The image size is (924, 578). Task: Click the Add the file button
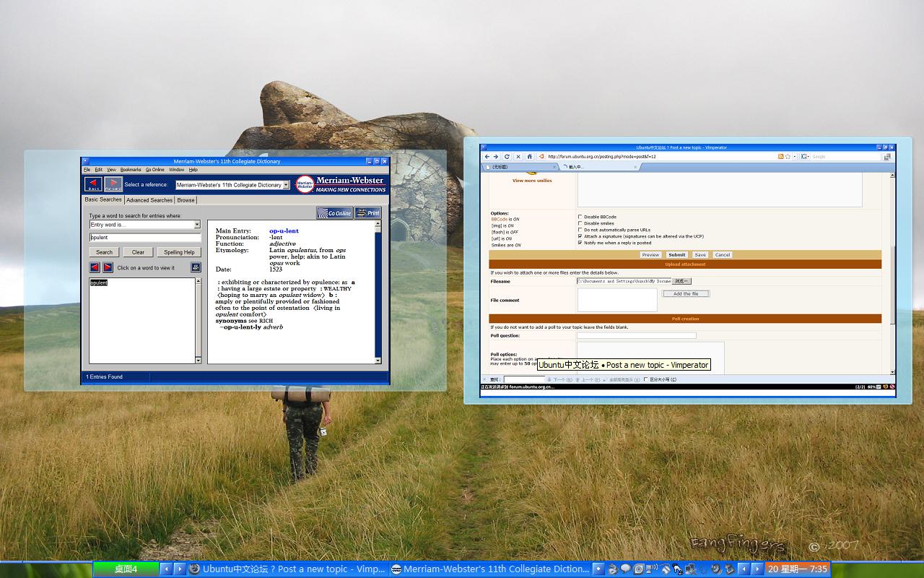click(x=686, y=293)
